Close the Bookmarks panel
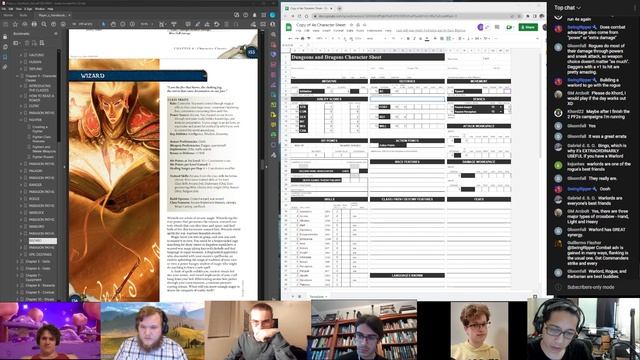 point(56,34)
